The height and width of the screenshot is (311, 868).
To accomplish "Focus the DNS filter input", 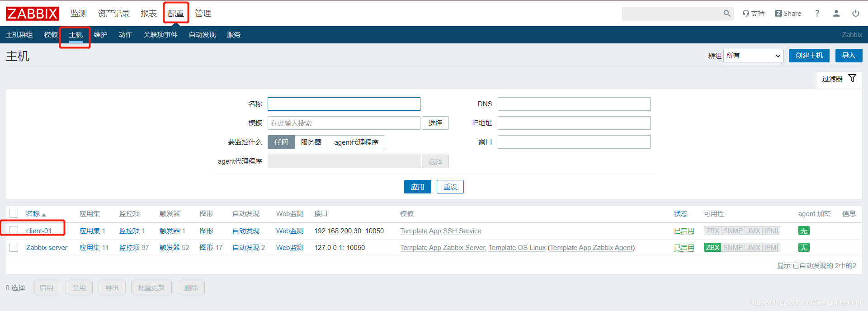I will point(574,104).
